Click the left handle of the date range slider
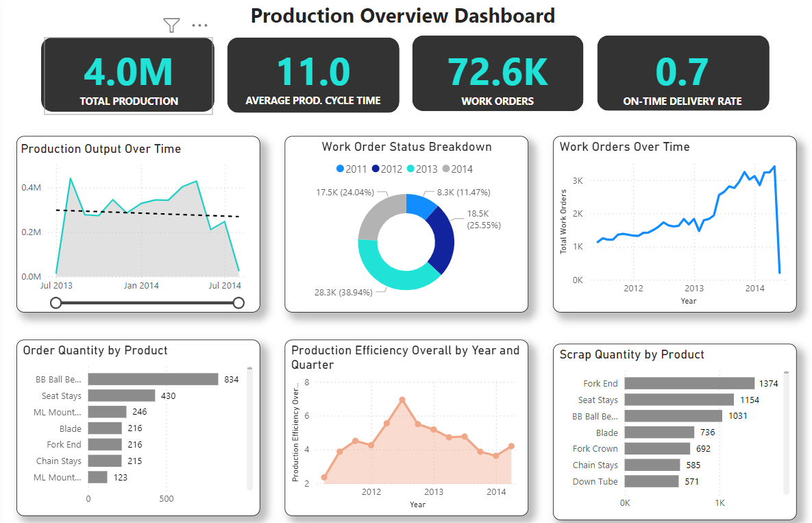 point(56,302)
